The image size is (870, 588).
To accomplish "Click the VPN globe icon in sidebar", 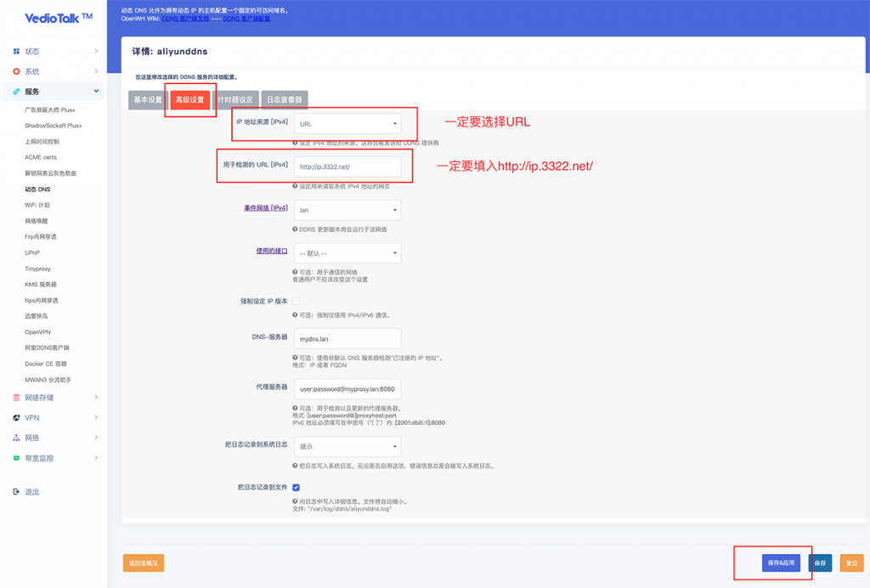I will click(16, 418).
